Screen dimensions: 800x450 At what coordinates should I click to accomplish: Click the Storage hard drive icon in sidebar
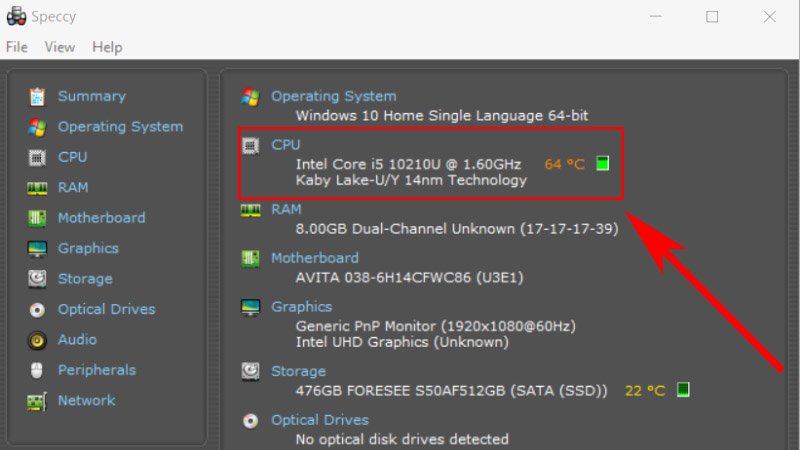pos(37,279)
